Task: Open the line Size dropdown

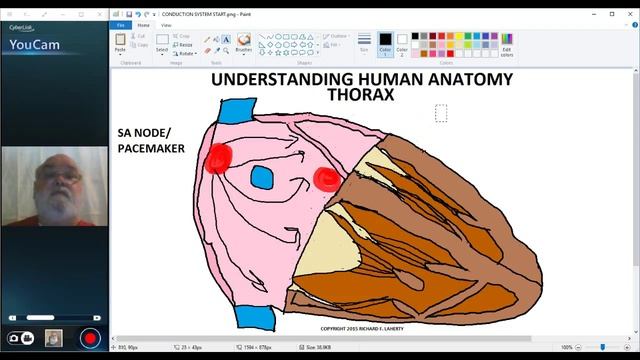Action: [364, 43]
